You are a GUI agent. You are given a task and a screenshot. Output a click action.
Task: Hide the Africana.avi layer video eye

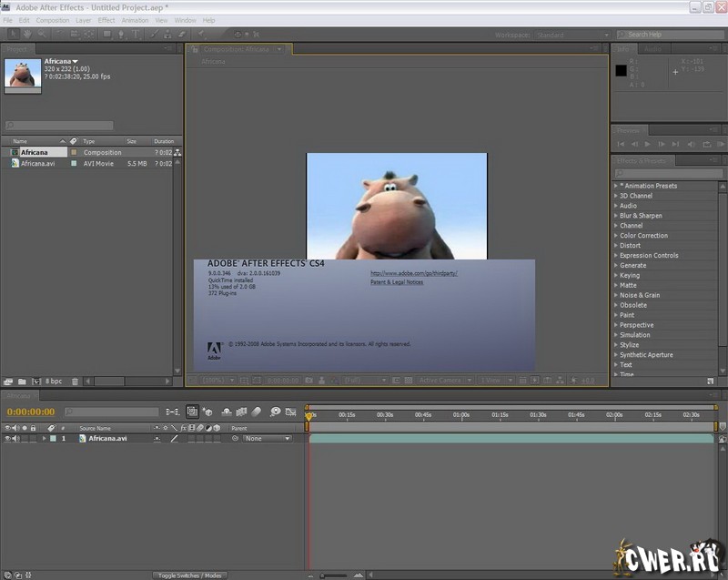7,439
